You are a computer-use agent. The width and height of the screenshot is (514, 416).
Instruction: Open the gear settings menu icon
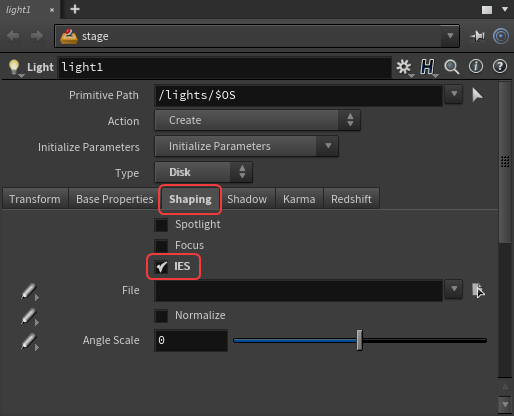[404, 67]
